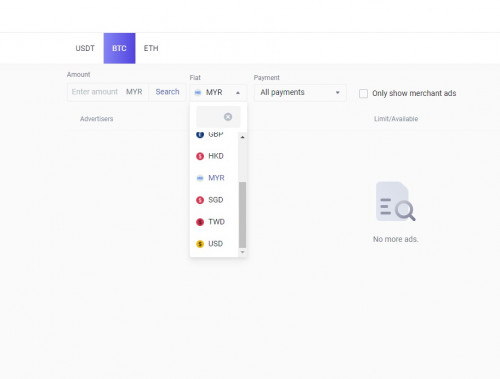Choose USD from the fiat list
The width and height of the screenshot is (500, 379).
[214, 244]
